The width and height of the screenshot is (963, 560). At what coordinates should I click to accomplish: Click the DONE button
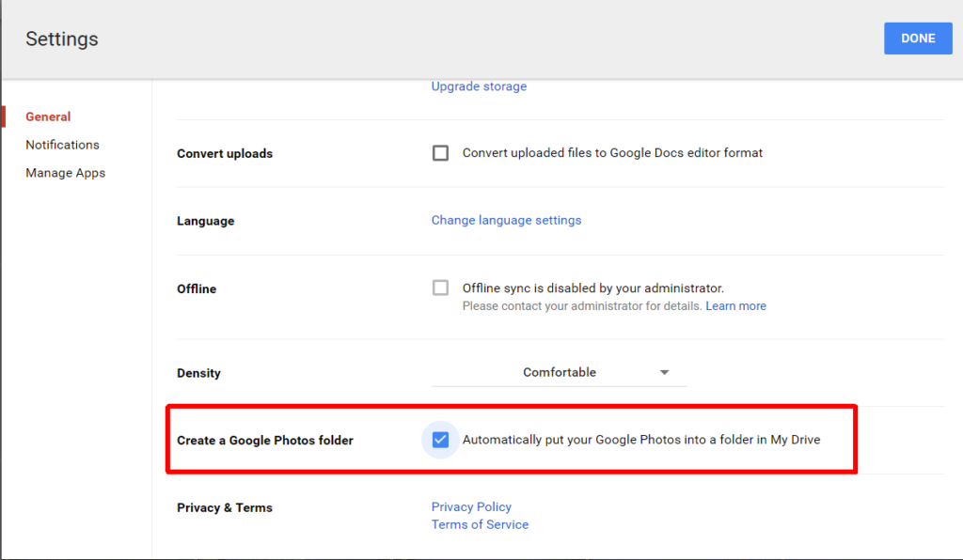pyautogui.click(x=918, y=38)
